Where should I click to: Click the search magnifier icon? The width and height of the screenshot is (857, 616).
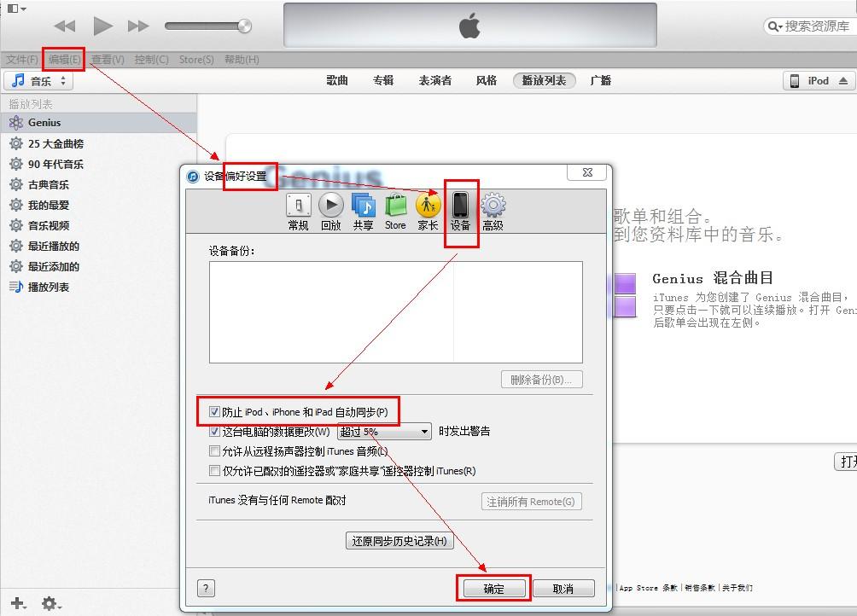774,26
